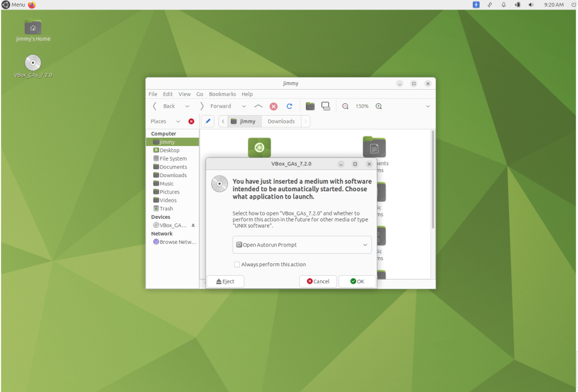578x392 pixels.
Task: Open the Bookmarks menu
Action: point(222,94)
